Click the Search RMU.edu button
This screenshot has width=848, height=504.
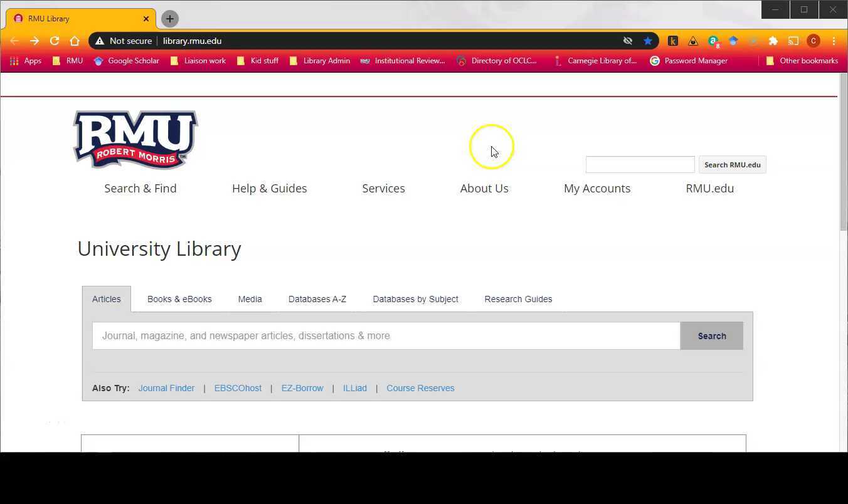pos(732,164)
